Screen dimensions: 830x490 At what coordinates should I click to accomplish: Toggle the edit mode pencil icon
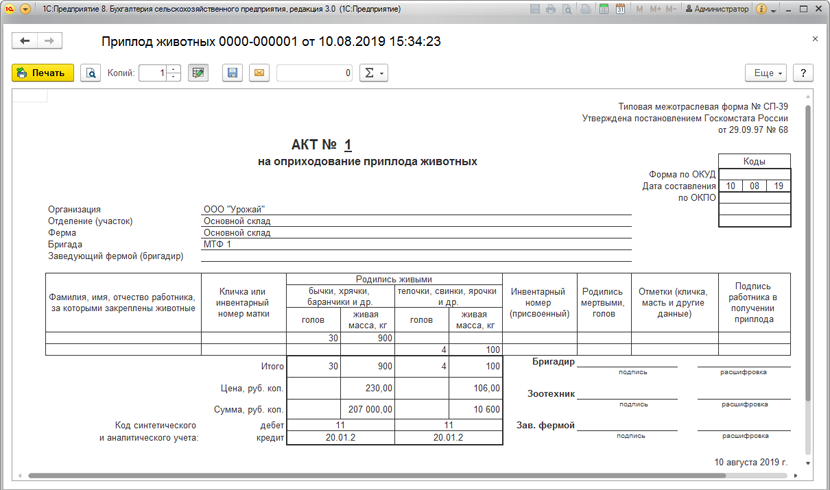click(198, 73)
